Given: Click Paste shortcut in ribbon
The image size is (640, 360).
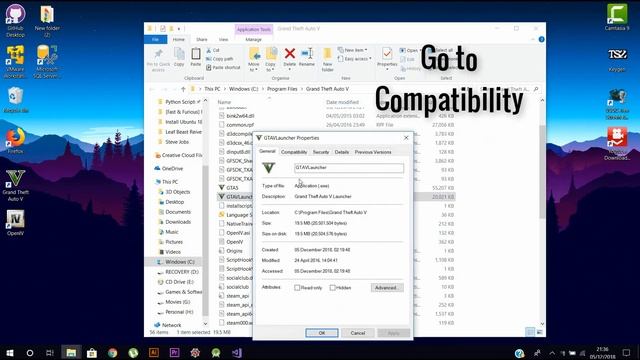Looking at the screenshot, I should pos(223,67).
